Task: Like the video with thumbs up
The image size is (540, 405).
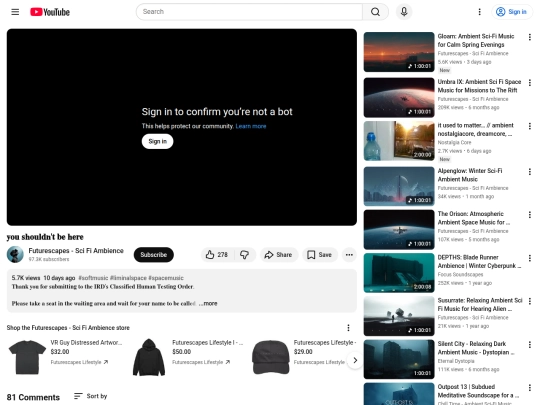Action: [217, 255]
